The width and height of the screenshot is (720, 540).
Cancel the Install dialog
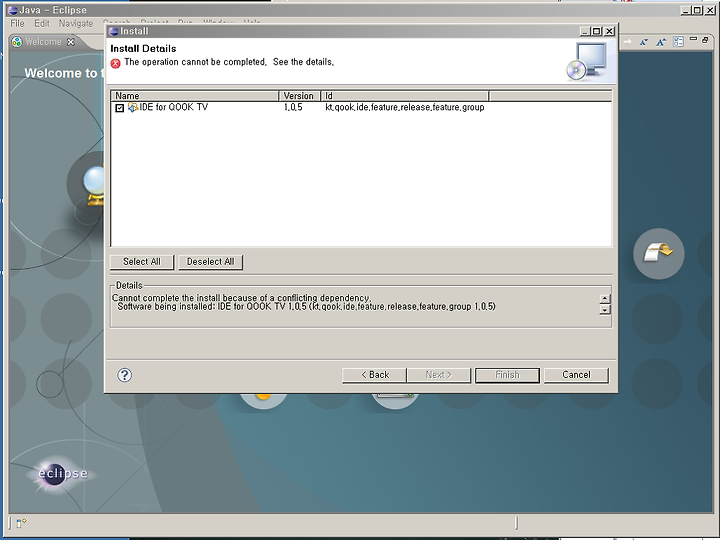pyautogui.click(x=576, y=375)
